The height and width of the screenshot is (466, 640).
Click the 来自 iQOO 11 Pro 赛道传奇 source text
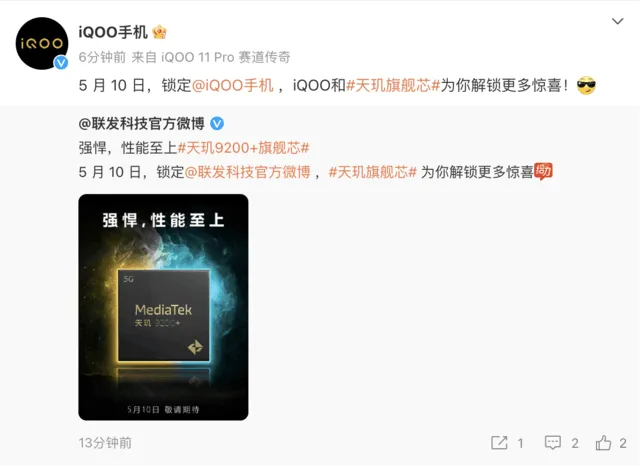211,57
